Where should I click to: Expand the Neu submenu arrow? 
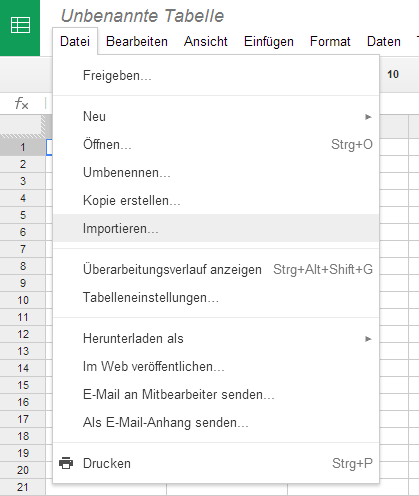pos(368,117)
